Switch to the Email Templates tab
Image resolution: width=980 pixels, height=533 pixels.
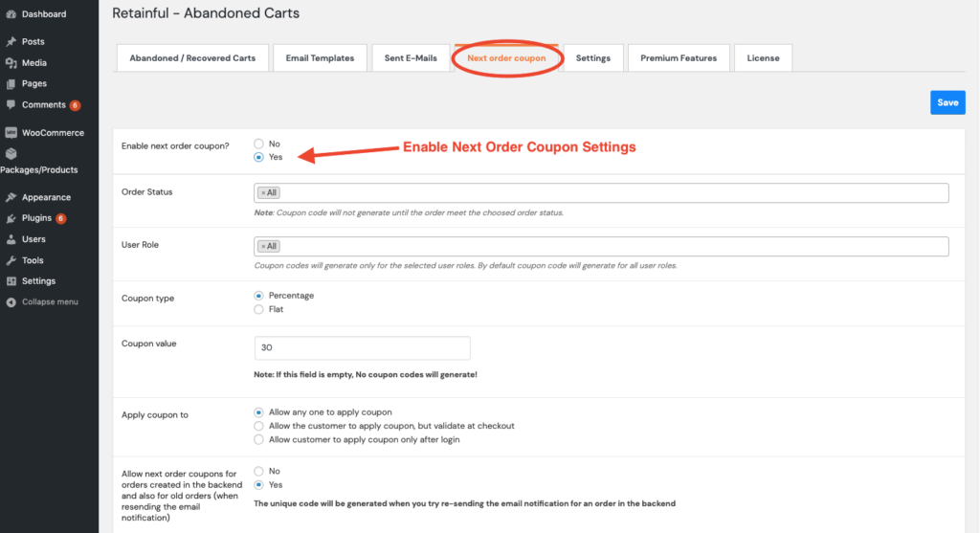coord(320,58)
